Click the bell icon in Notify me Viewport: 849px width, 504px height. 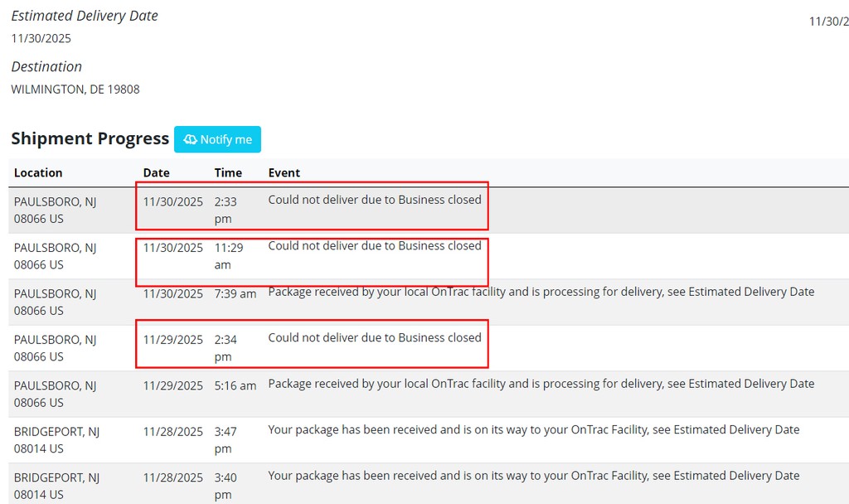pos(191,139)
